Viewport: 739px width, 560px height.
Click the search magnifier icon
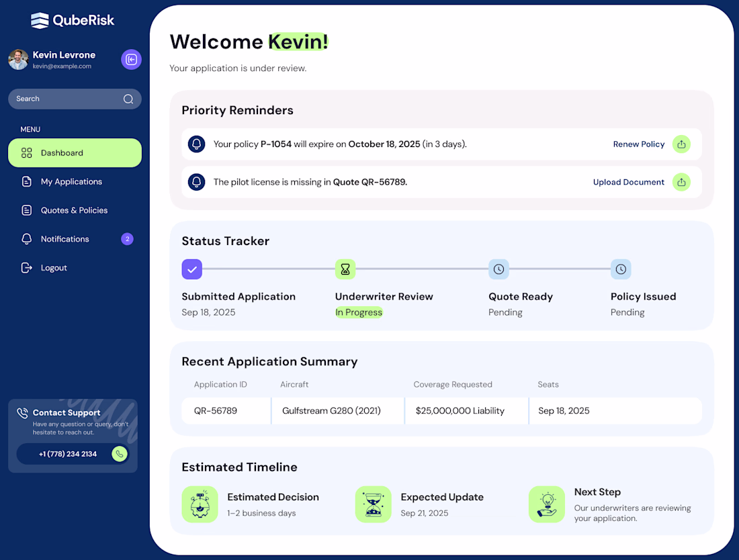pos(128,99)
